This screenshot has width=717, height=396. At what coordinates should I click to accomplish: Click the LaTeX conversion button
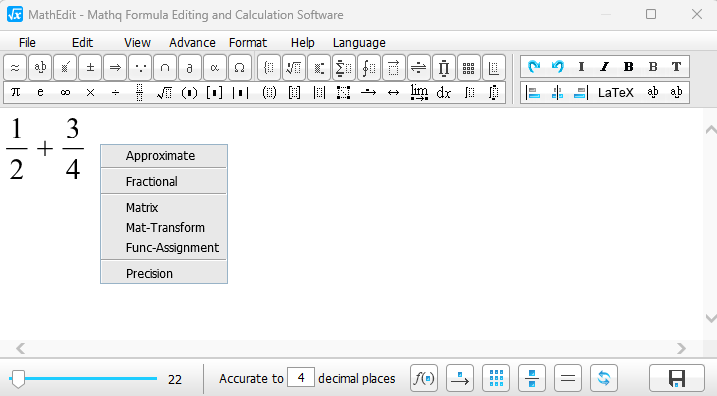615,93
